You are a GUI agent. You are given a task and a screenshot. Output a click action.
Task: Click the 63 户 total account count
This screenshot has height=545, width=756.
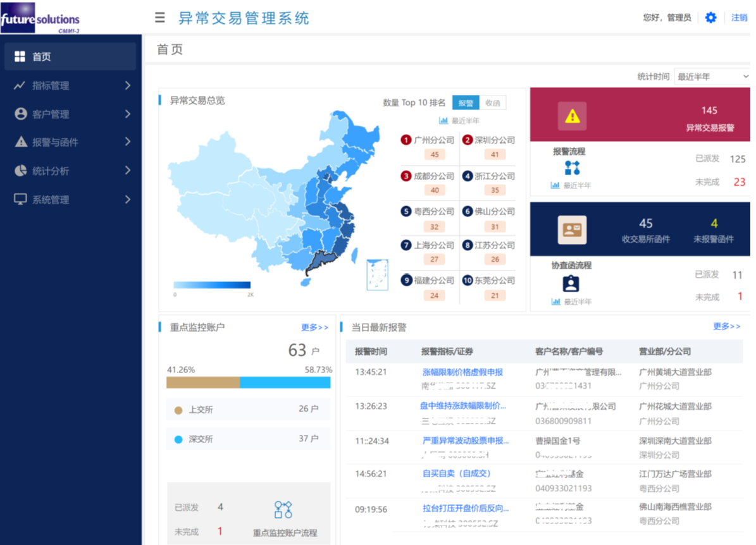pos(304,350)
